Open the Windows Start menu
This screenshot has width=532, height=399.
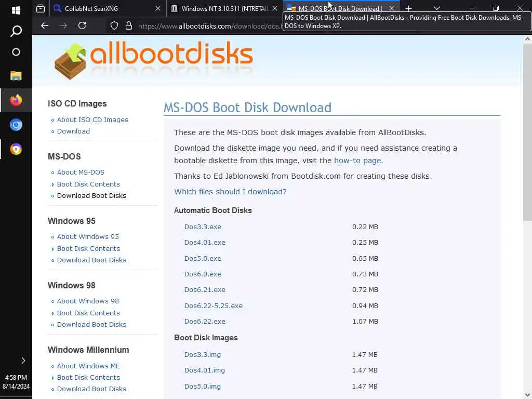point(16,10)
